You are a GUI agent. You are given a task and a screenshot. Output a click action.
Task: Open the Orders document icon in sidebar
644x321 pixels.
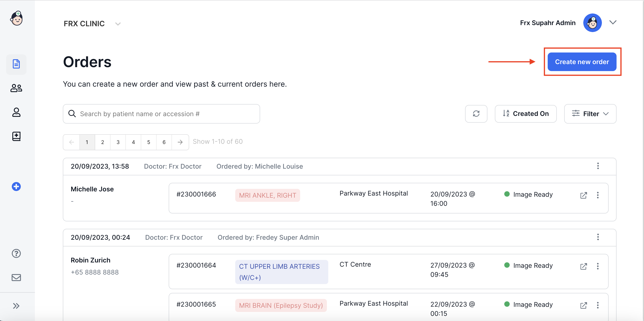click(x=16, y=64)
